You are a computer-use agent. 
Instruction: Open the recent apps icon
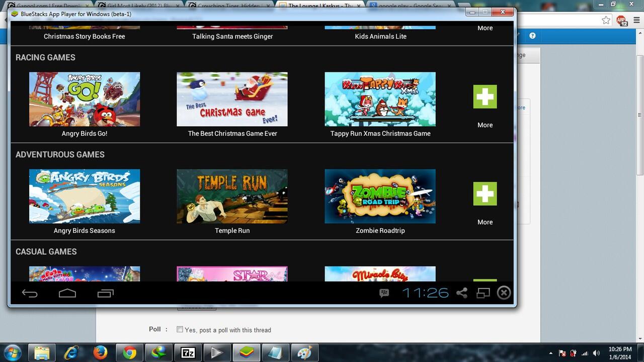(106, 293)
